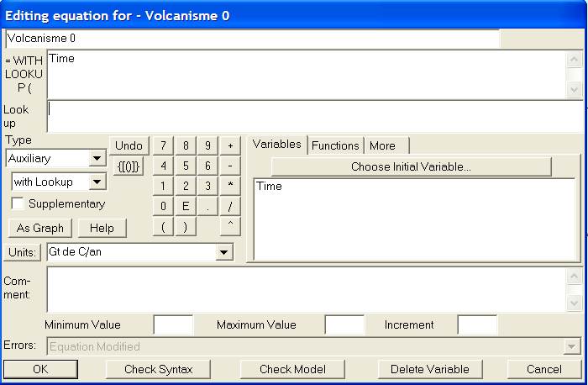Click the Check Syntax button
Image resolution: width=588 pixels, height=385 pixels.
[x=159, y=369]
